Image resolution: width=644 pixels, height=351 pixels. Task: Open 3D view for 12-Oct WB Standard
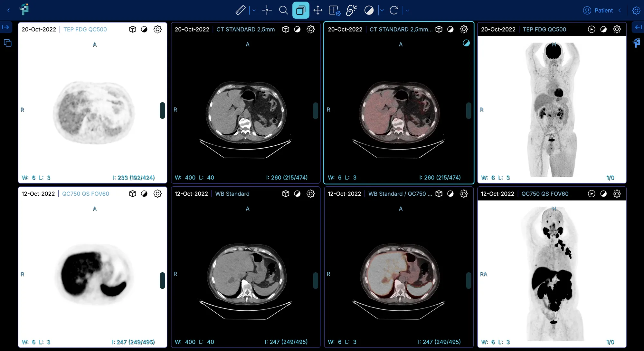coord(286,194)
